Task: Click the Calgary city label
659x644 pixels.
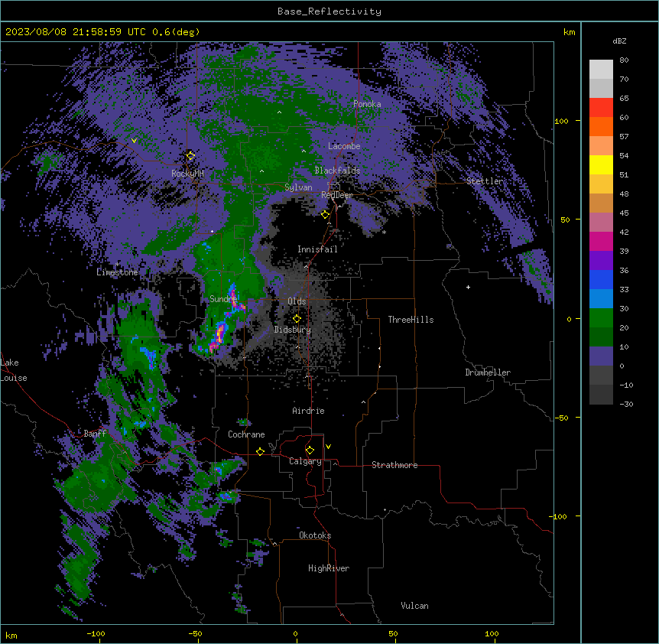Action: pos(305,461)
